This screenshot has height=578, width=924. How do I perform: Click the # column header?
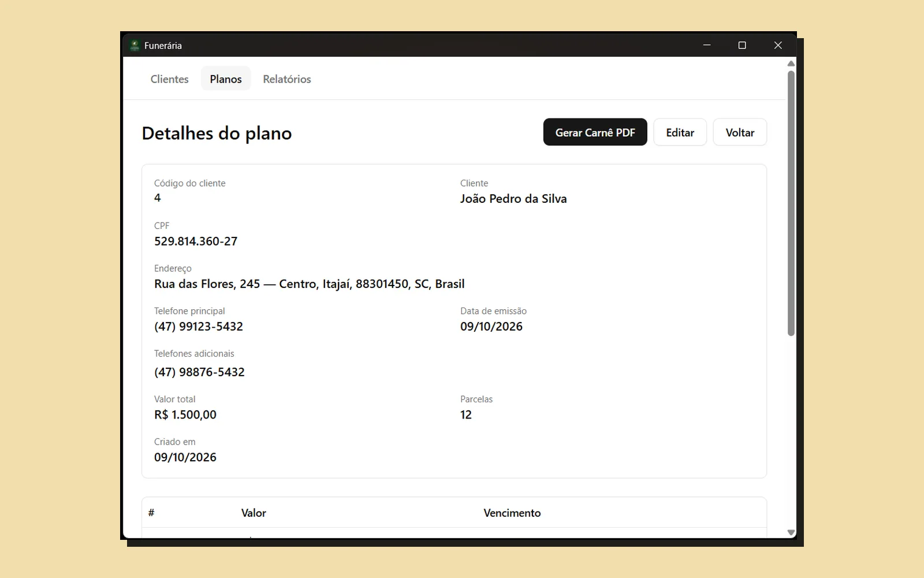click(x=151, y=513)
